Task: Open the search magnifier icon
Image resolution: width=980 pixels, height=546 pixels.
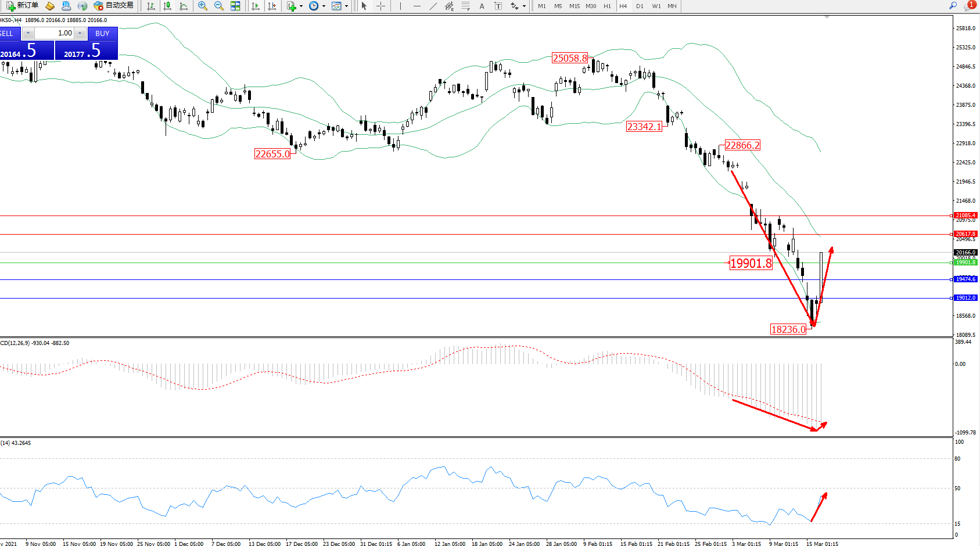Action: coord(953,6)
